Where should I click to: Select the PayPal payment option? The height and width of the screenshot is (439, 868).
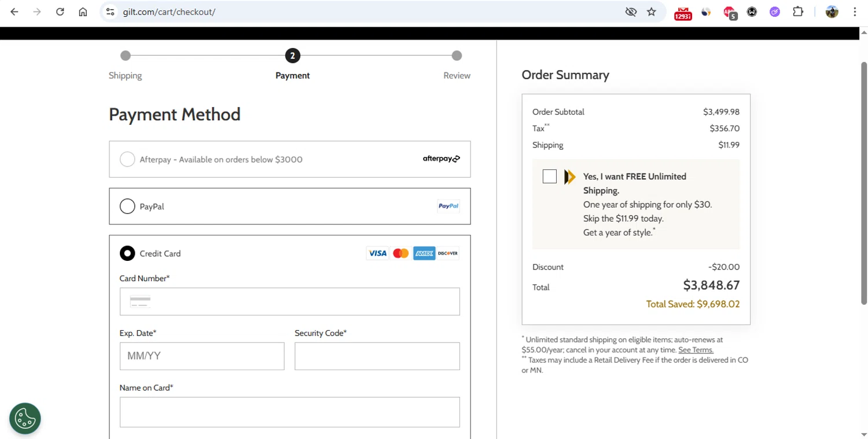[x=127, y=206]
